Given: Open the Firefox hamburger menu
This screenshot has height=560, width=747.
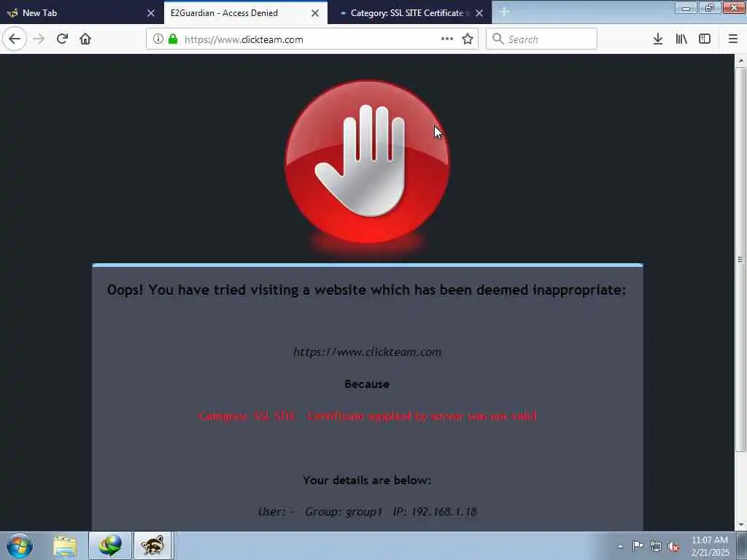Looking at the screenshot, I should 732,39.
